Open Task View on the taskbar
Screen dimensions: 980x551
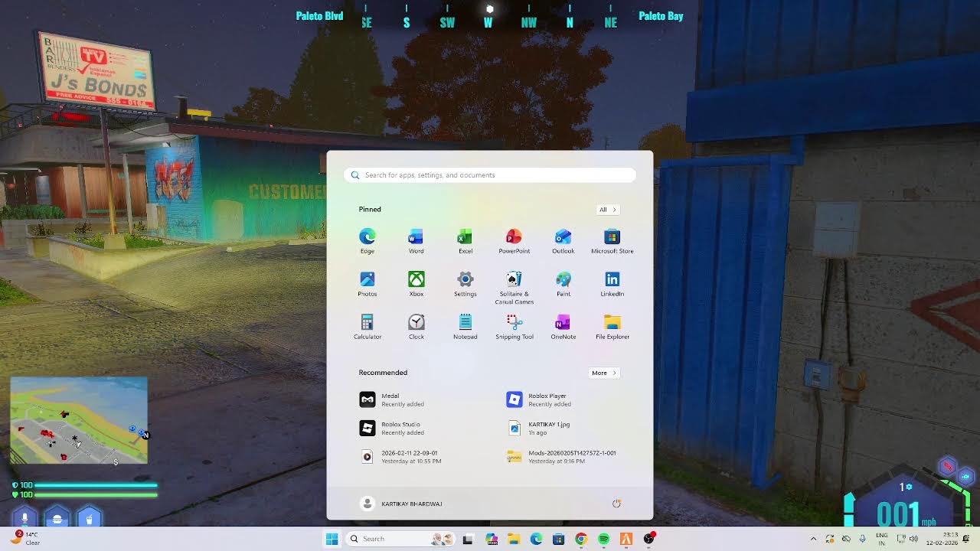[x=468, y=539]
